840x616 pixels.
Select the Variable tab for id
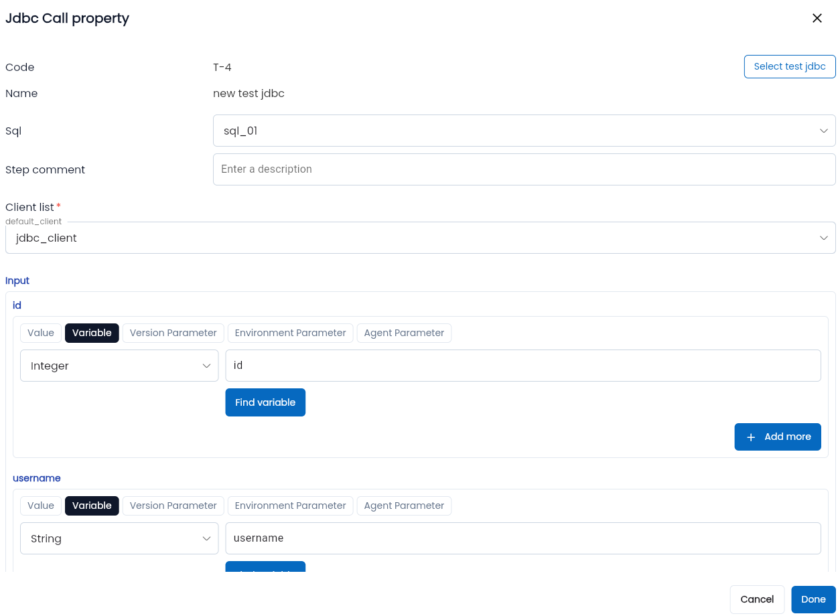tap(92, 333)
